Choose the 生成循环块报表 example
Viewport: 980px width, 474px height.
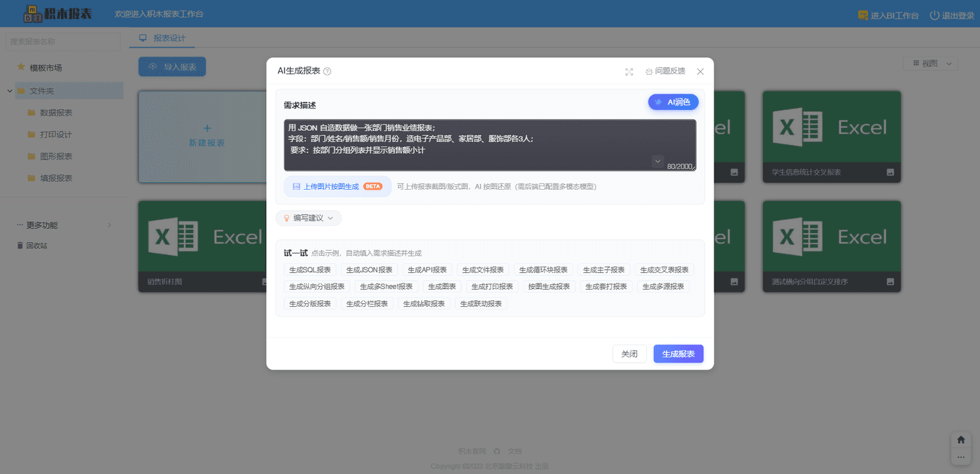pos(543,270)
